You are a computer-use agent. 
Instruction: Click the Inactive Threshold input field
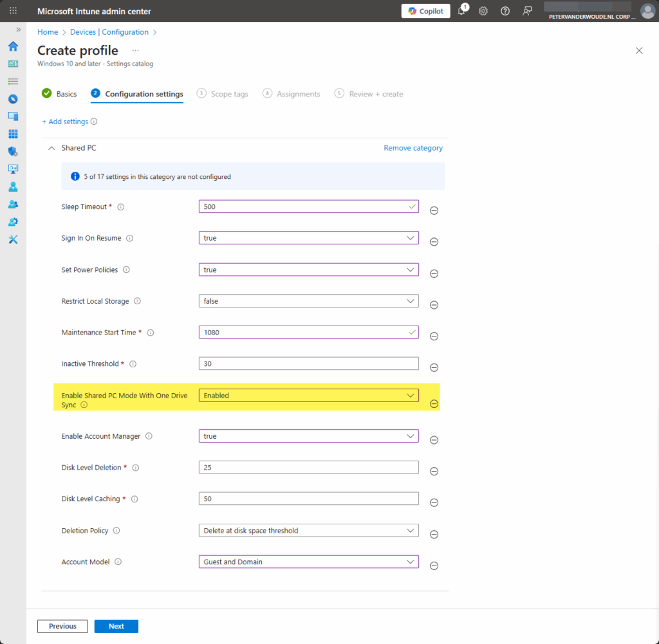(309, 363)
